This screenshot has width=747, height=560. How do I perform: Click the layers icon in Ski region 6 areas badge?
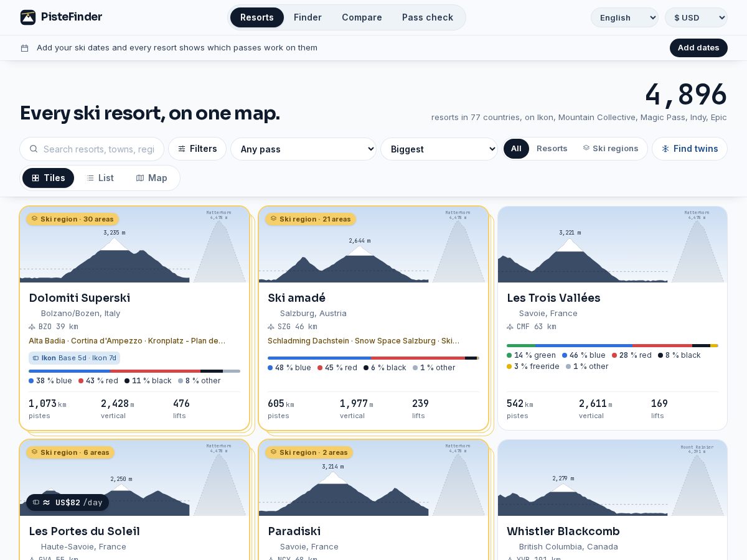34,452
